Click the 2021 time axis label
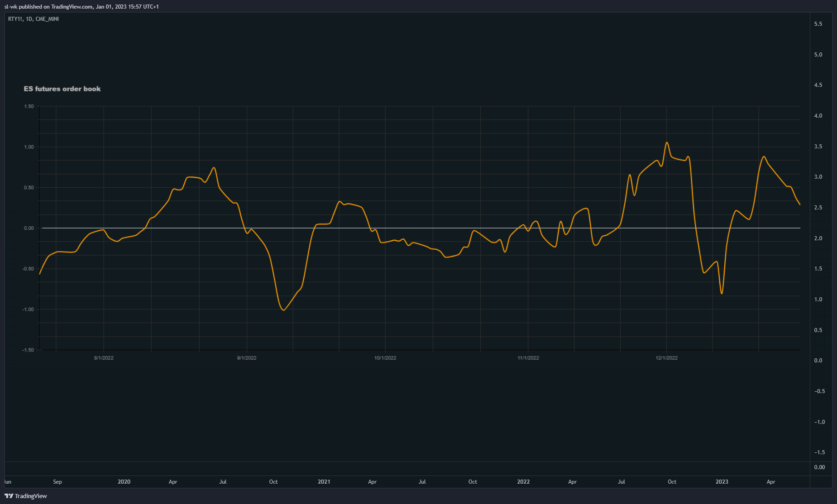 point(324,482)
